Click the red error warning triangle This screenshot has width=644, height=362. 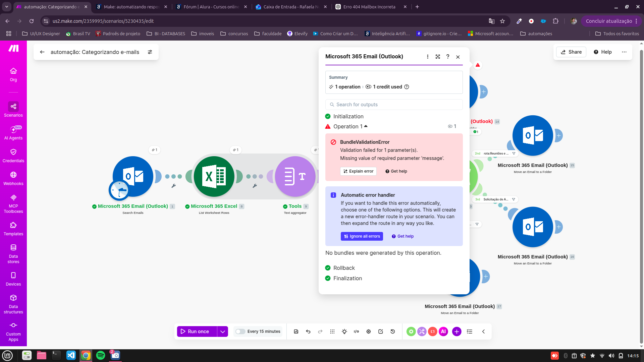click(x=478, y=65)
